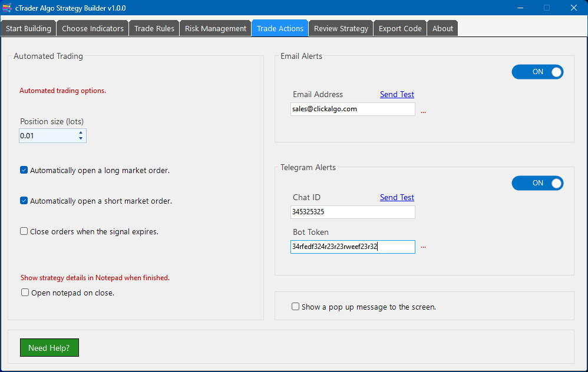View the Review Strategy tab
The image size is (588, 372).
[341, 28]
